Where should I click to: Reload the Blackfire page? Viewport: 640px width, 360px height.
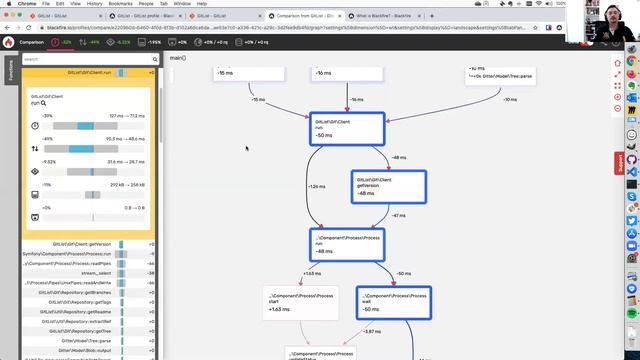[x=29, y=28]
